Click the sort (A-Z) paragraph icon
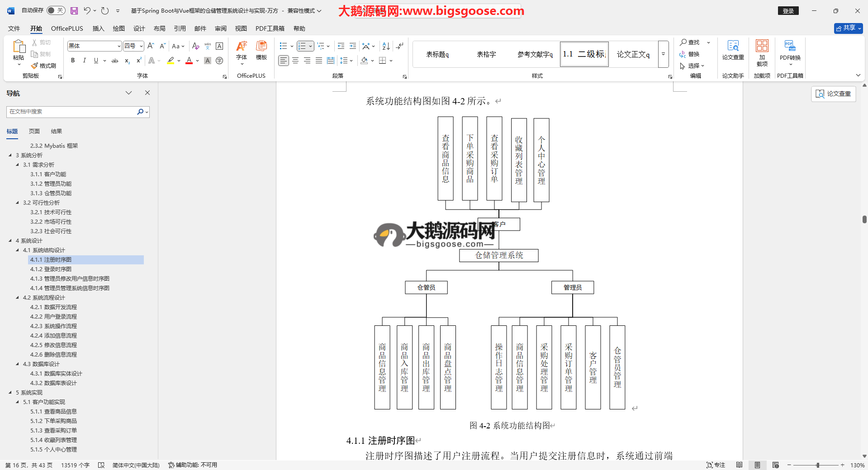 386,46
